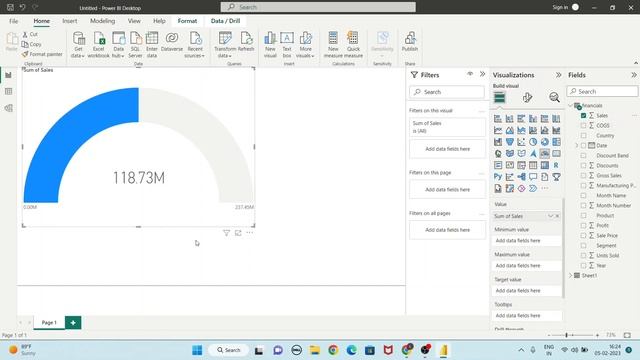640x360 pixels.
Task: Check the Country field
Action: tap(584, 136)
